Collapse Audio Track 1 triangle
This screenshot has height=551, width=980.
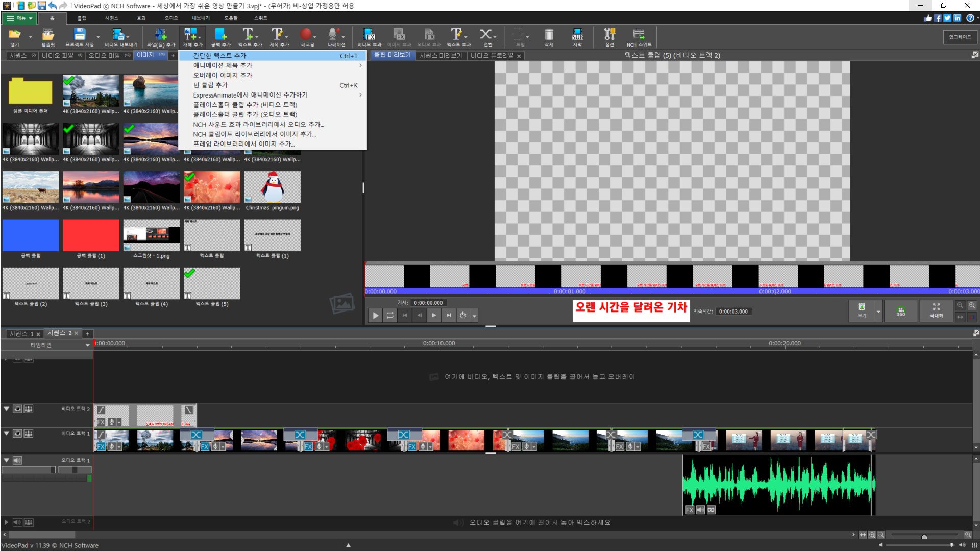(x=7, y=460)
